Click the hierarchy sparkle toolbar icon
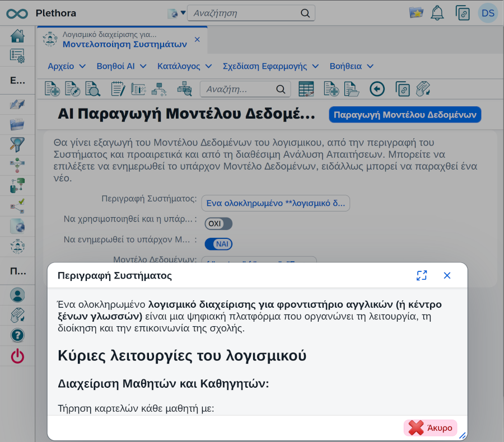Image resolution: width=504 pixels, height=442 pixels. pyautogui.click(x=159, y=89)
